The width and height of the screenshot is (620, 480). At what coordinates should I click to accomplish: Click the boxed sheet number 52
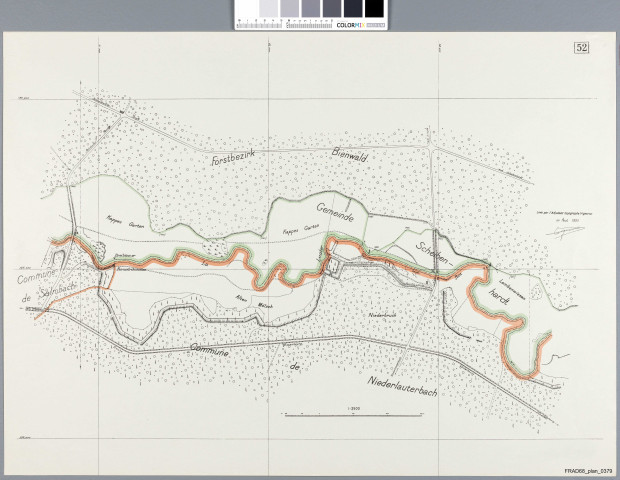pyautogui.click(x=581, y=47)
